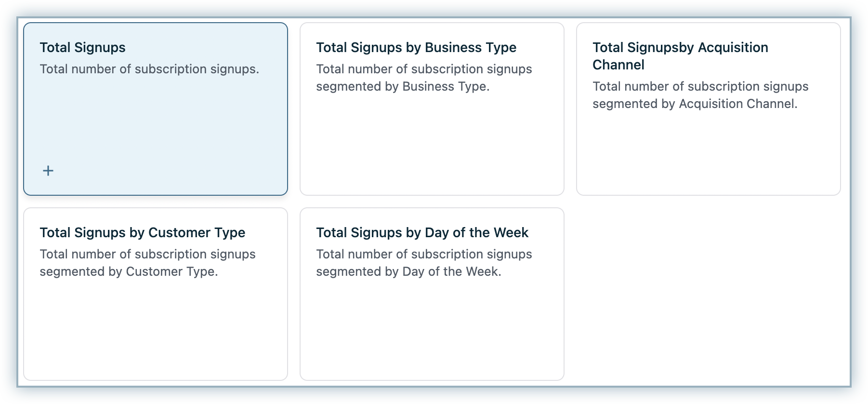The width and height of the screenshot is (868, 404).
Task: Click the 'segmented by Customer Type.' description
Action: (129, 271)
